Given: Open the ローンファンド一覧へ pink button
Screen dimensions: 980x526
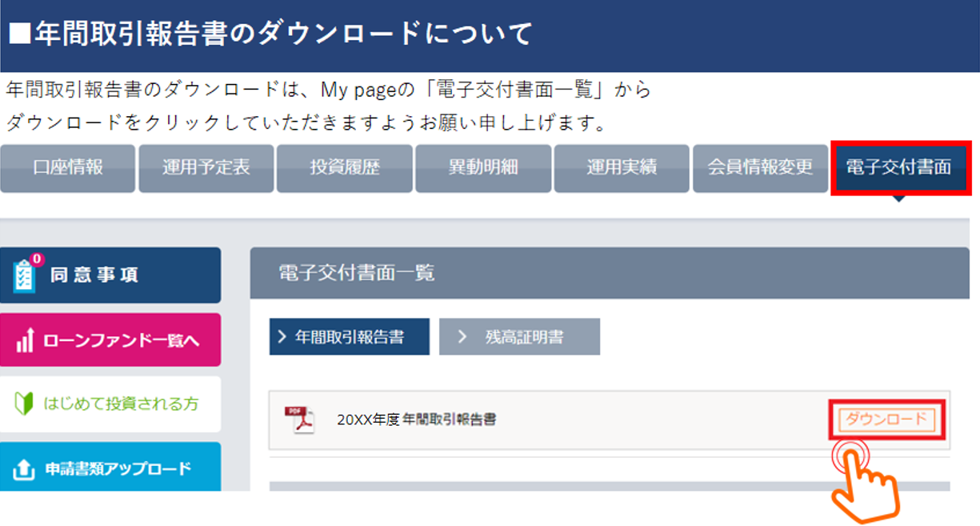Looking at the screenshot, I should coord(110,340).
